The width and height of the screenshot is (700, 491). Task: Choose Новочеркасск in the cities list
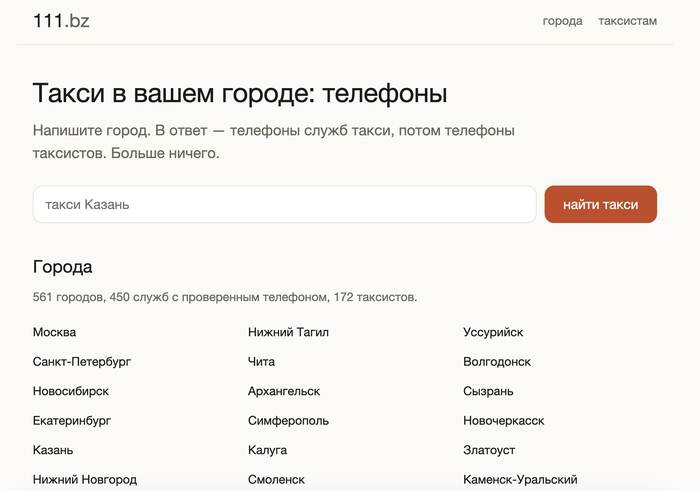coord(504,420)
